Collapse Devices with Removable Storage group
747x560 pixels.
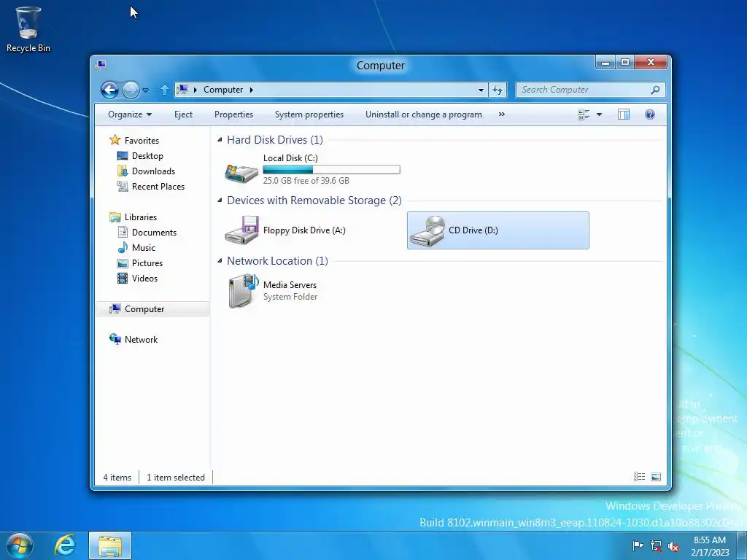coord(220,200)
